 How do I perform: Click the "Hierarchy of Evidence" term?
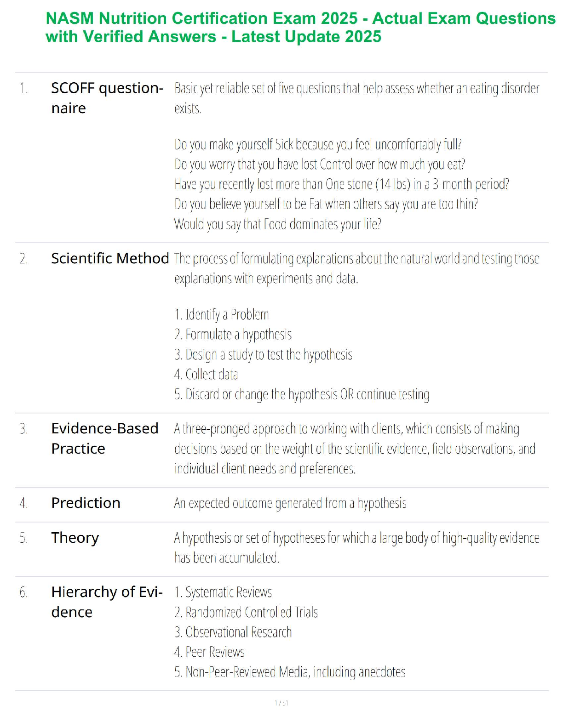[x=107, y=602]
